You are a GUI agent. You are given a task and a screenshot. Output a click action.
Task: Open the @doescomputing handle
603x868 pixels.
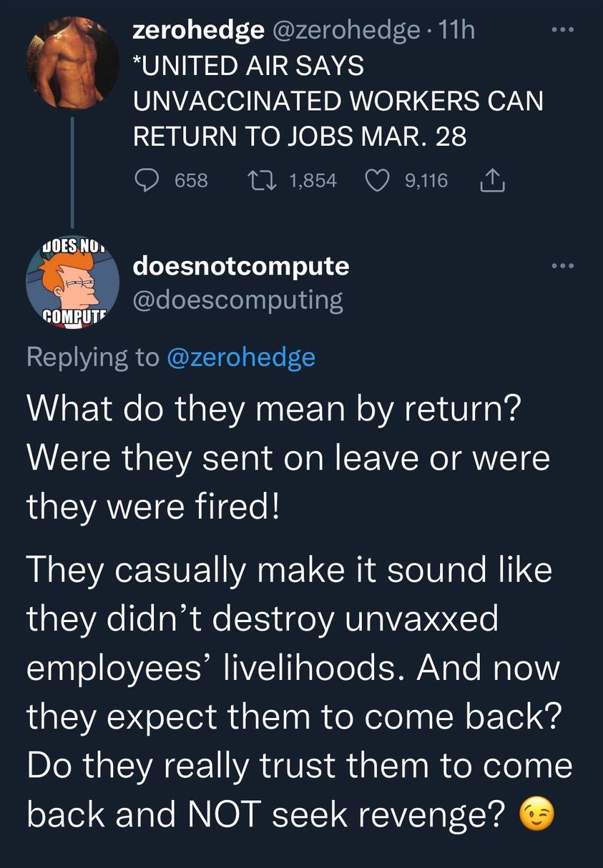pos(238,300)
